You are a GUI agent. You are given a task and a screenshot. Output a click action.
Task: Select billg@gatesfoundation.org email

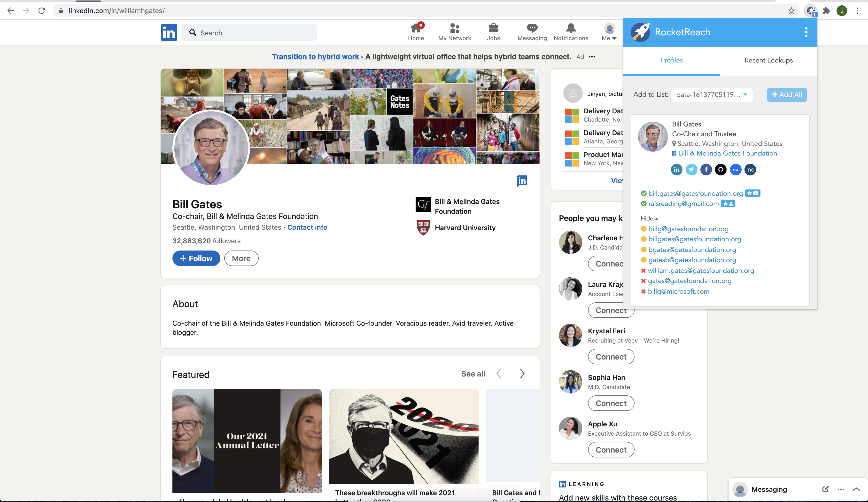pyautogui.click(x=688, y=229)
